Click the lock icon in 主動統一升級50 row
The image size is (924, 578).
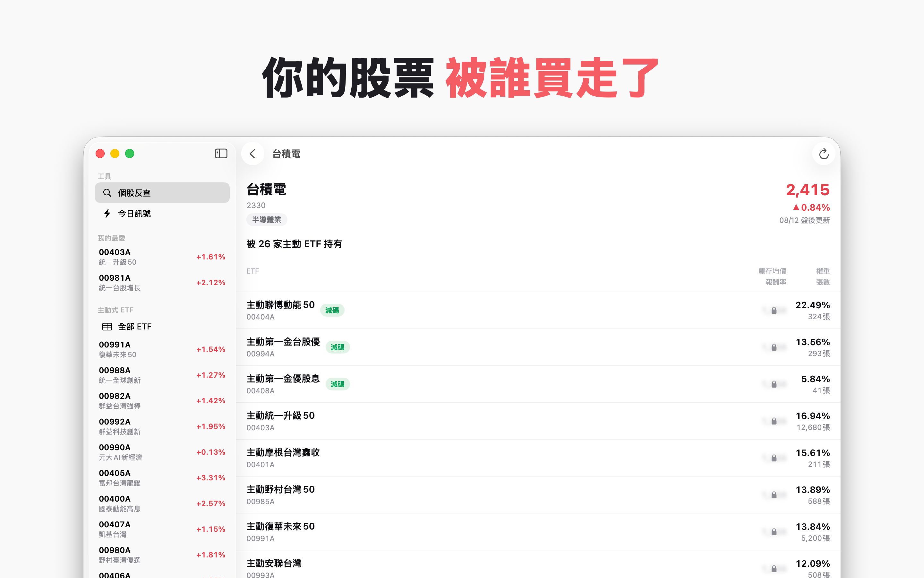point(774,421)
